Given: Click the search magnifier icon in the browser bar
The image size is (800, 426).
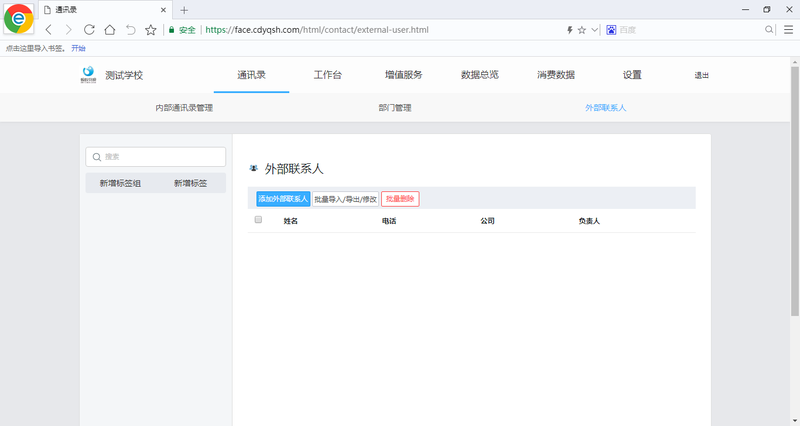Looking at the screenshot, I should click(769, 30).
